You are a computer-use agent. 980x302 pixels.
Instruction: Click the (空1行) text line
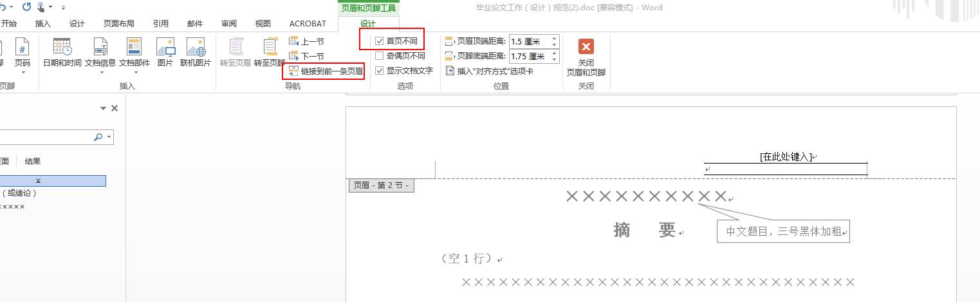(x=468, y=258)
